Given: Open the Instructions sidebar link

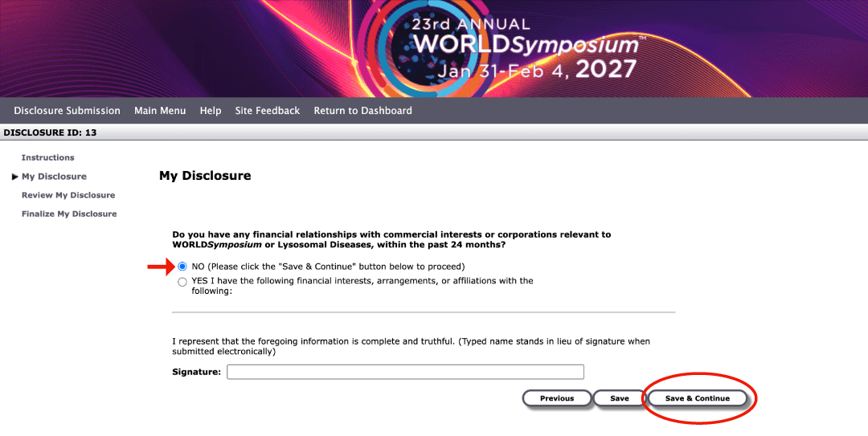Looking at the screenshot, I should [x=47, y=157].
